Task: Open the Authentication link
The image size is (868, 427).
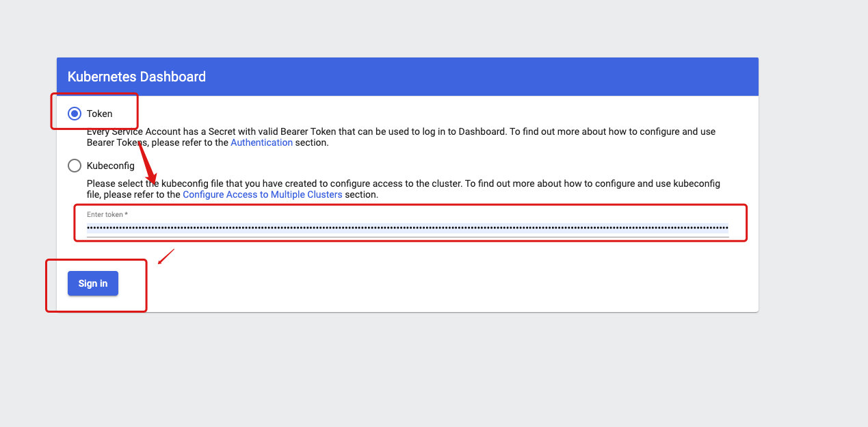Action: 262,143
